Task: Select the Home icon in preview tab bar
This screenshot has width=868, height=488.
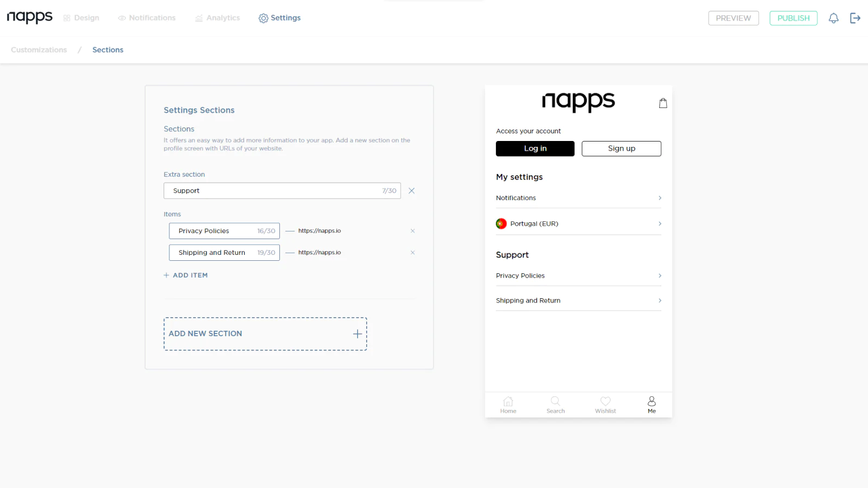Action: 508,402
